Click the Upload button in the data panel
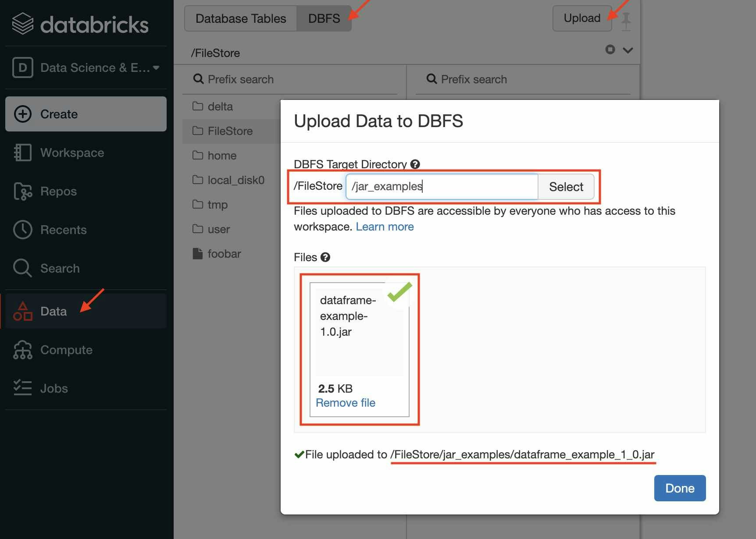This screenshot has height=539, width=756. 582,18
